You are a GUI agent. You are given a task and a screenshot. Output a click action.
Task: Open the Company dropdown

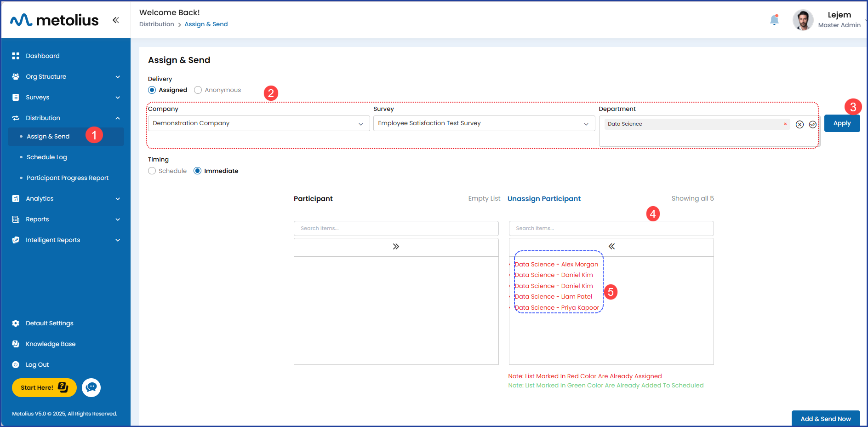pyautogui.click(x=258, y=123)
